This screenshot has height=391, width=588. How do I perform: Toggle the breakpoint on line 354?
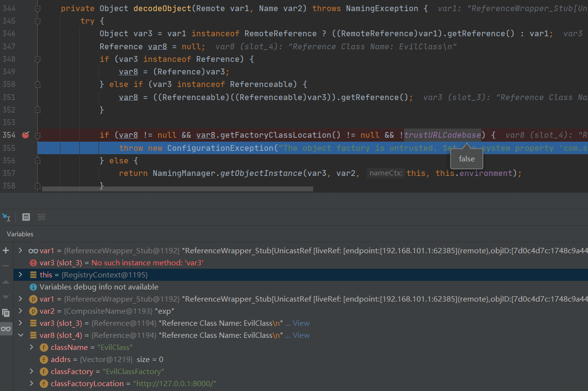tap(26, 135)
